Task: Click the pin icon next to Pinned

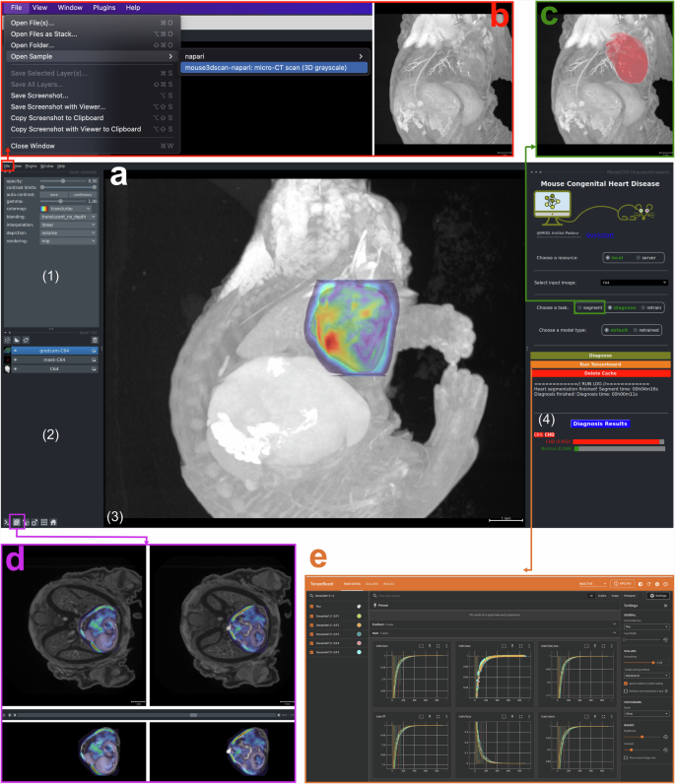Action: pyautogui.click(x=375, y=606)
